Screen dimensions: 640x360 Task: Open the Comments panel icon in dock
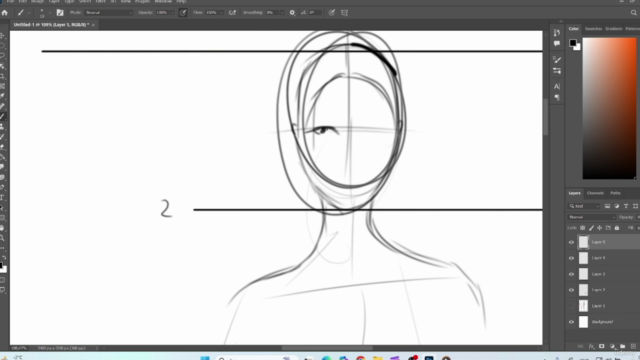coord(557,44)
